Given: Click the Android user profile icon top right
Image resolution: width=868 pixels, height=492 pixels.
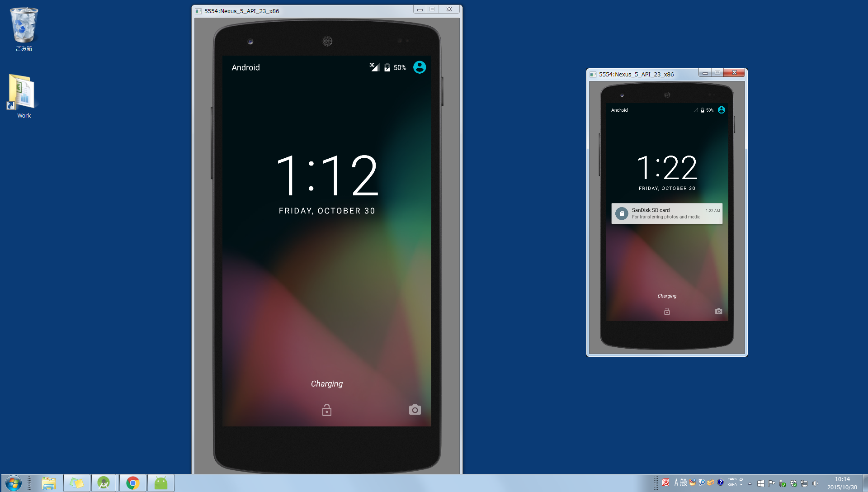Looking at the screenshot, I should click(419, 67).
